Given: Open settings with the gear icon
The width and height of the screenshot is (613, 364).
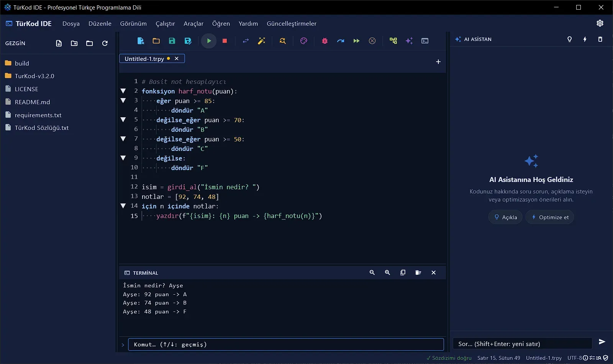Looking at the screenshot, I should (600, 23).
